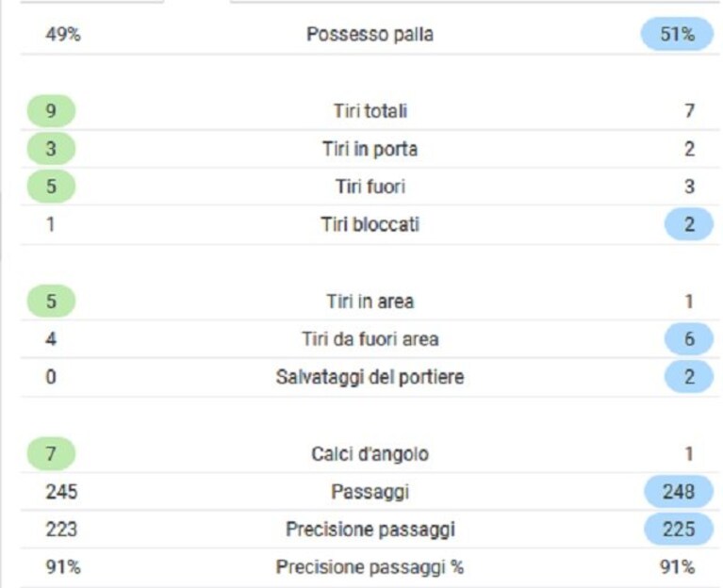The image size is (723, 588).
Task: Select the Tiri totali row label
Action: click(x=370, y=110)
